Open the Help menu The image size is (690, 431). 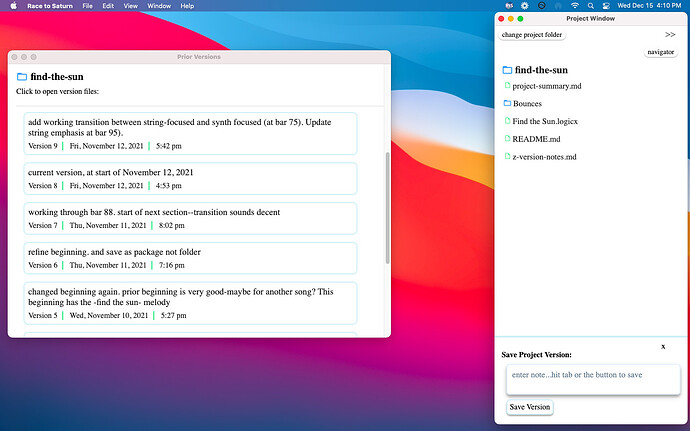[187, 6]
